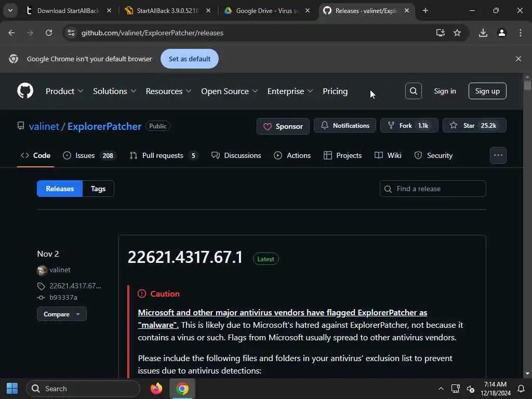
Task: Star the repository
Action: click(x=474, y=126)
